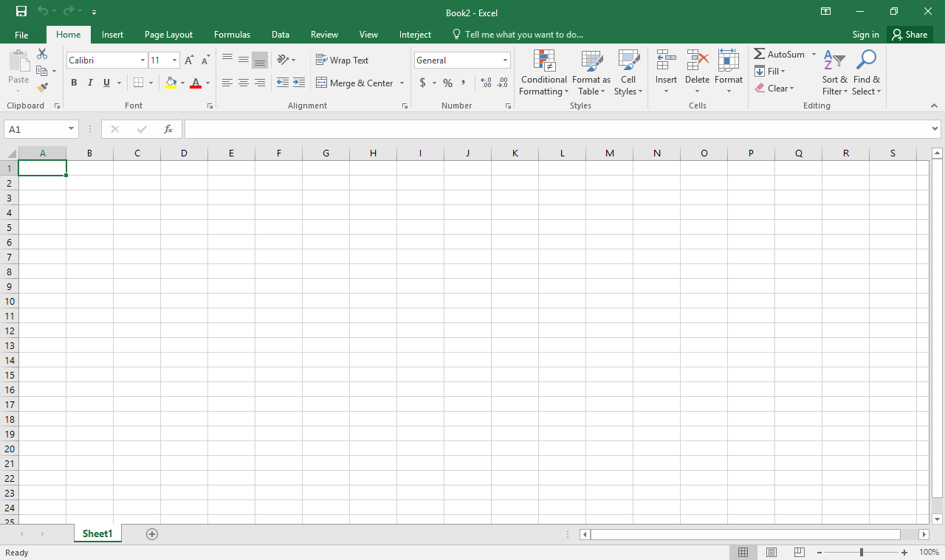Select row 10 header
Image resolution: width=945 pixels, height=560 pixels.
click(x=10, y=301)
